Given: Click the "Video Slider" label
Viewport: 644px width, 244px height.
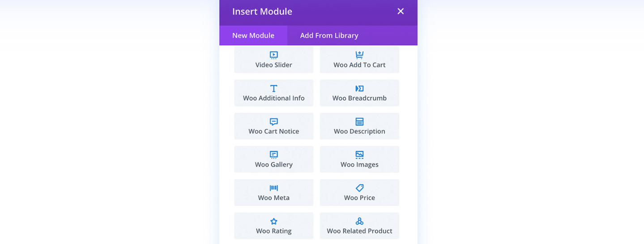Looking at the screenshot, I should tap(274, 65).
